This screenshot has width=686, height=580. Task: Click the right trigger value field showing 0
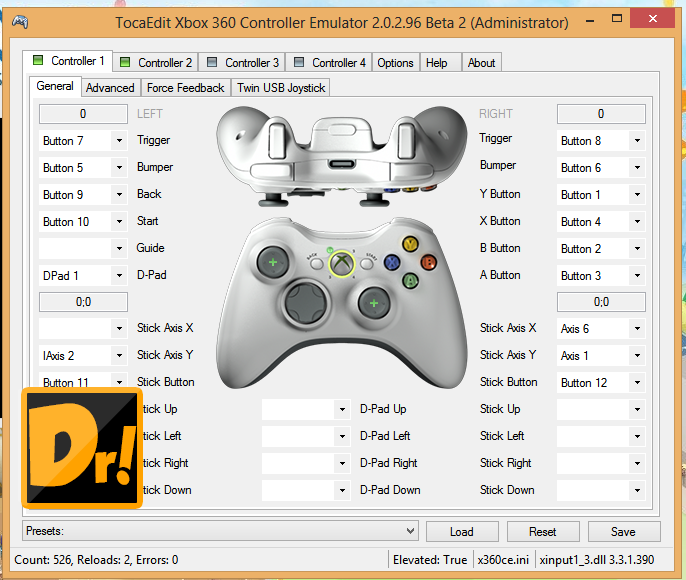click(x=601, y=114)
